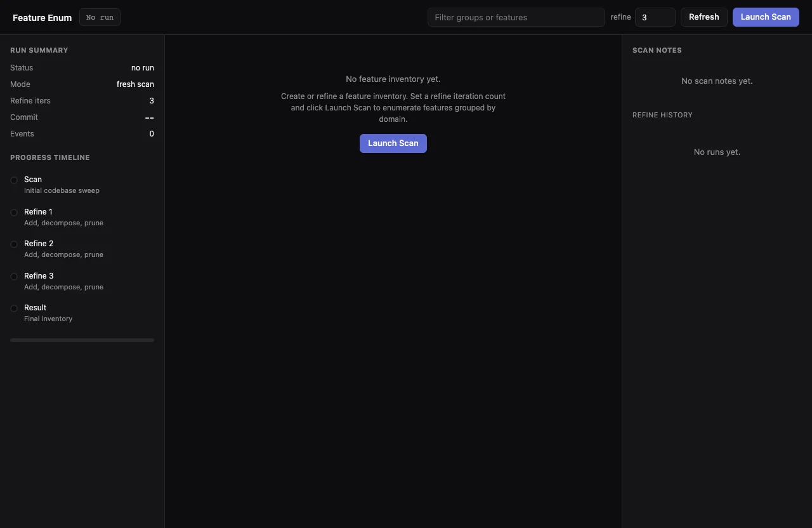Click the progress bar under the timeline
The width and height of the screenshot is (812, 528).
[x=82, y=340]
